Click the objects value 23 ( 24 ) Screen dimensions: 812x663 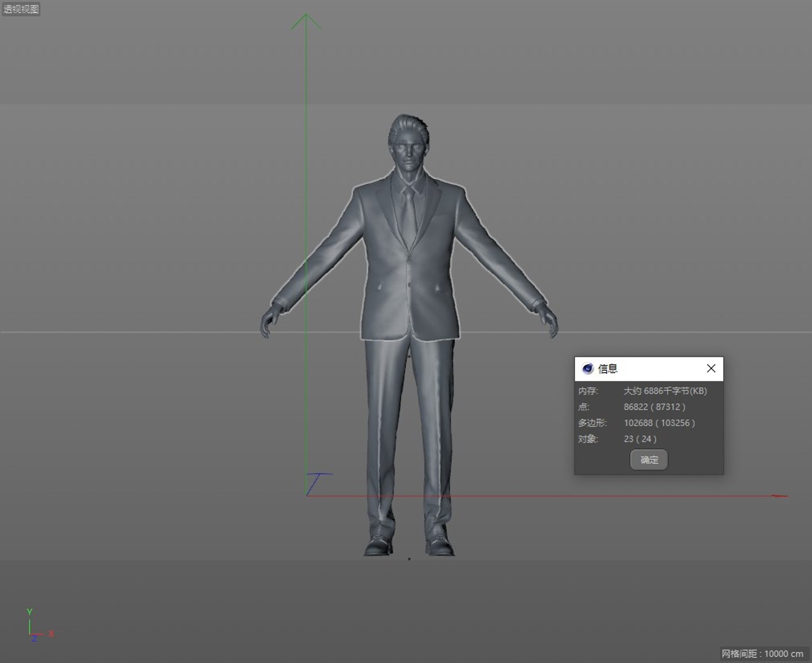pos(640,439)
